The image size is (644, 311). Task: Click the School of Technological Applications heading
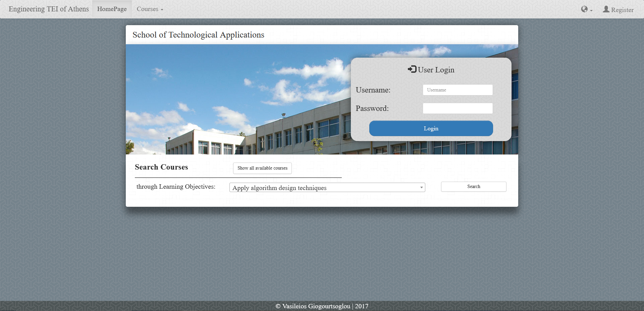pyautogui.click(x=198, y=35)
